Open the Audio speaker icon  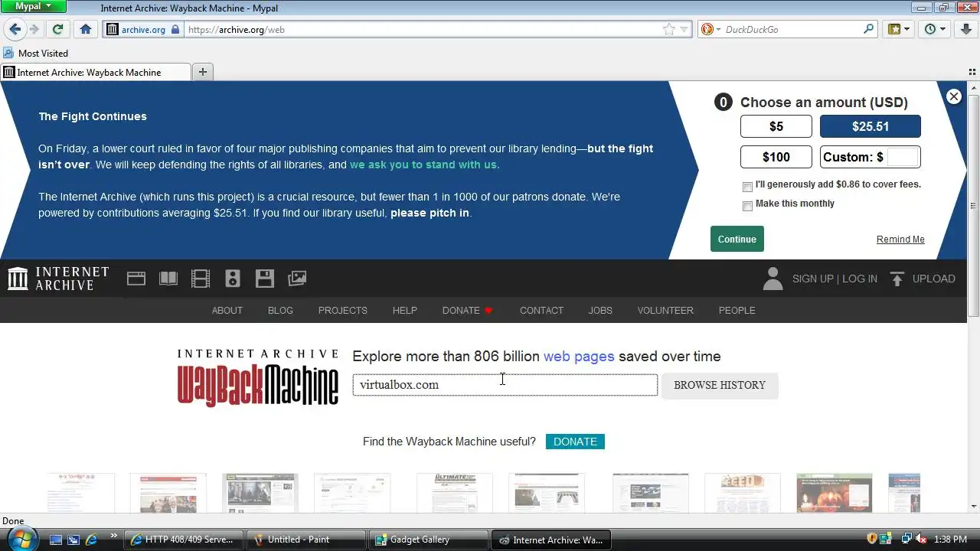coord(233,279)
